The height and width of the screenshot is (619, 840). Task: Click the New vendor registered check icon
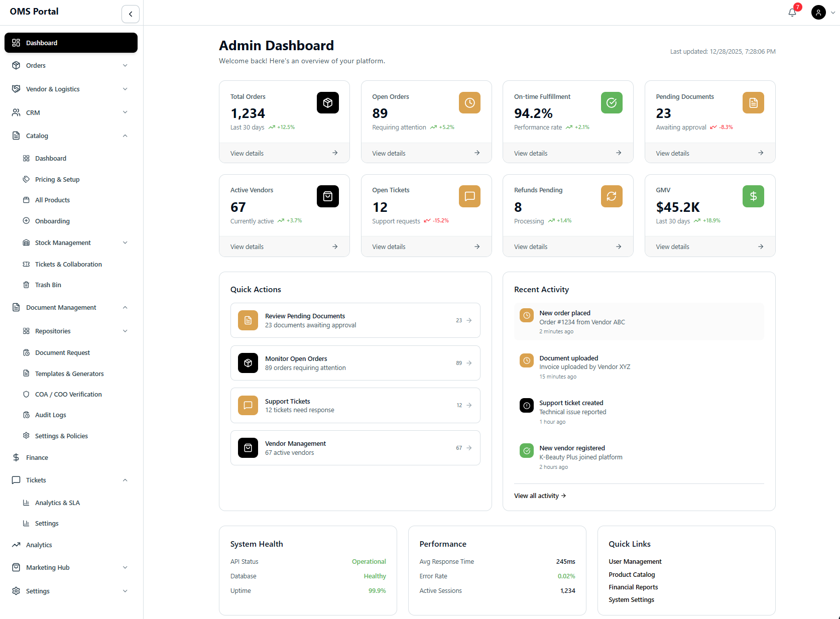tap(527, 450)
